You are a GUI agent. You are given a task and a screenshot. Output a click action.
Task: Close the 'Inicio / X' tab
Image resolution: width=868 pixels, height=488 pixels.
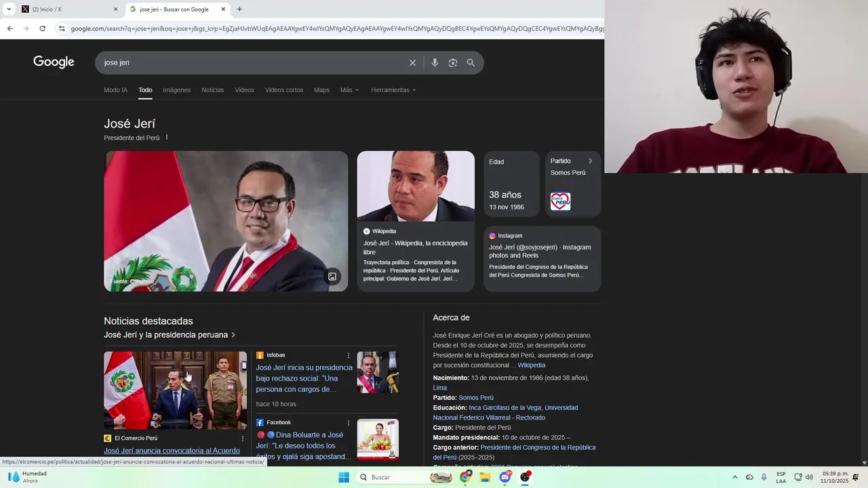115,9
